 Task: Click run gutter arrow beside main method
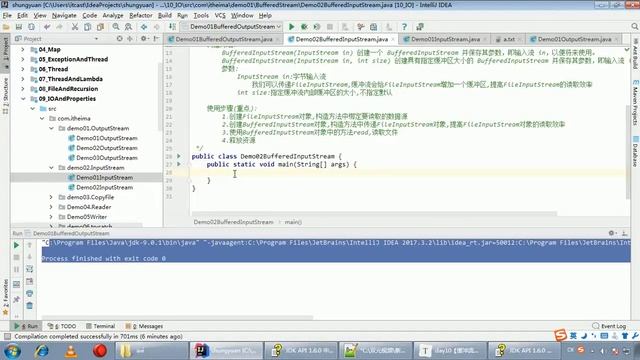click(179, 164)
